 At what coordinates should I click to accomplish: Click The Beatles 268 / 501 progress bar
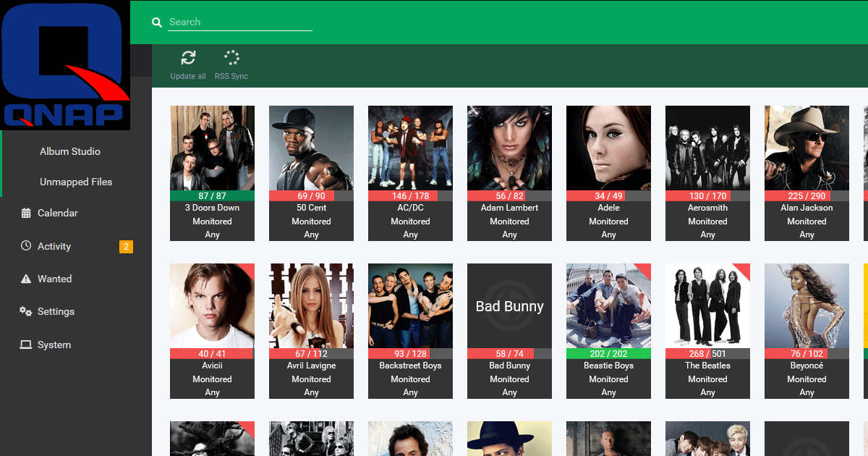(707, 354)
